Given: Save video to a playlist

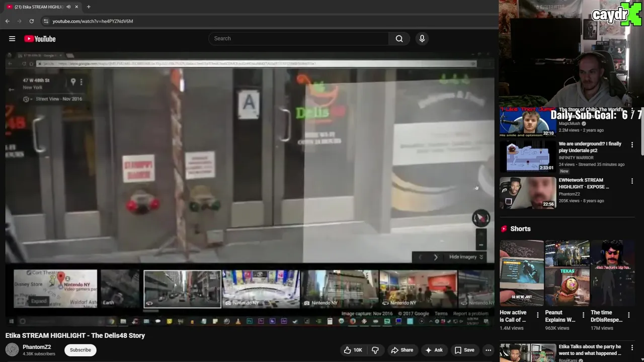Looking at the screenshot, I should point(464,350).
